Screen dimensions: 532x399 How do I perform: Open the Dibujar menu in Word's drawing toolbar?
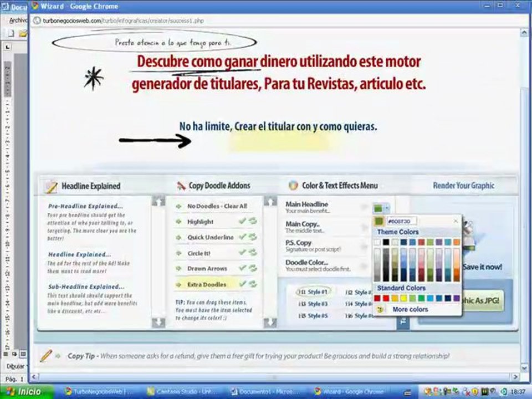pyautogui.click(x=16, y=366)
